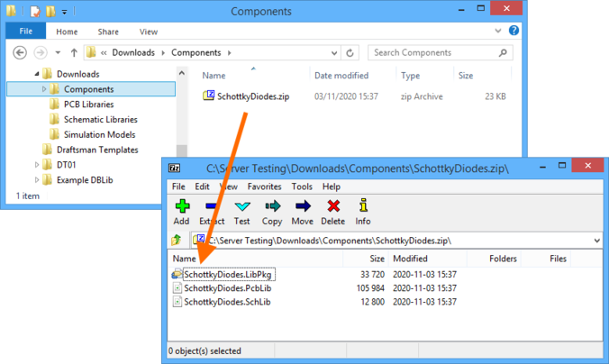Collapse the Downloads tree node
This screenshot has width=609, height=364.
pos(37,74)
